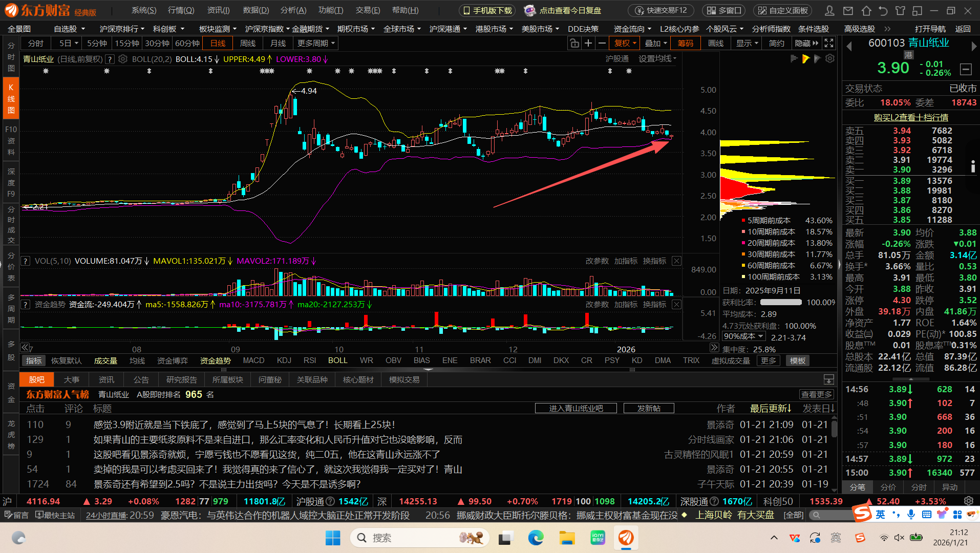Close the VOL indicator panel

676,261
